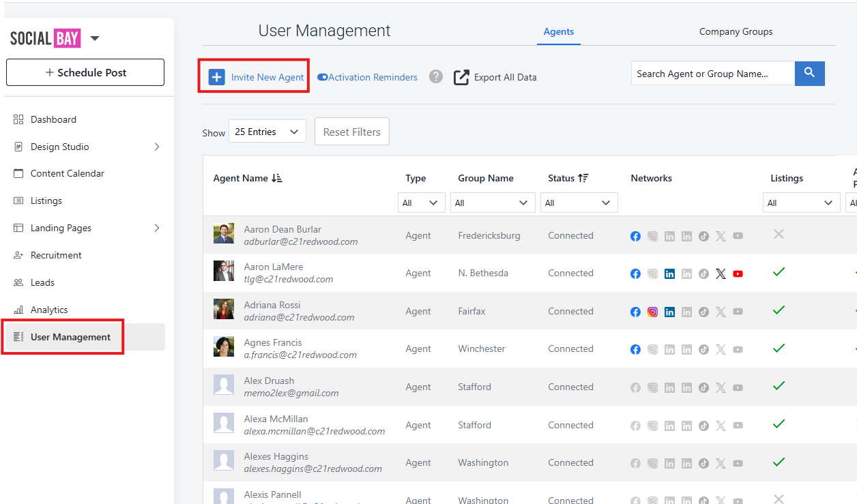Image resolution: width=857 pixels, height=504 pixels.
Task: Sort the Status column
Action: (583, 178)
